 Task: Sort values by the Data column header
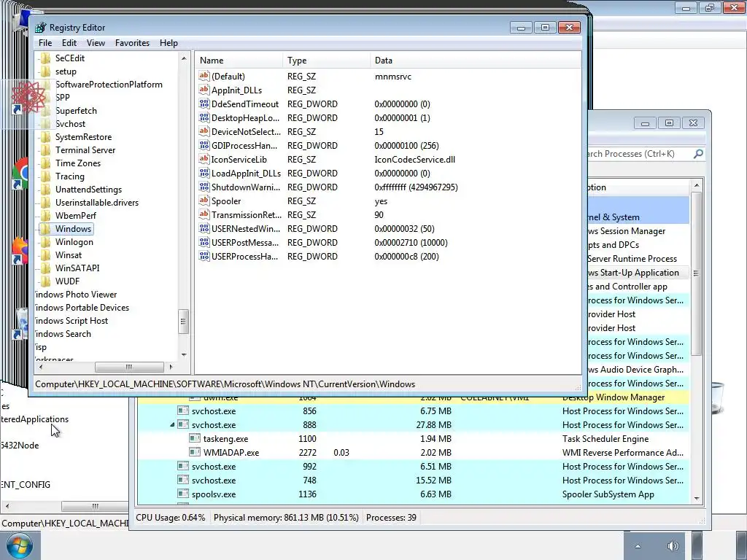[x=476, y=61]
